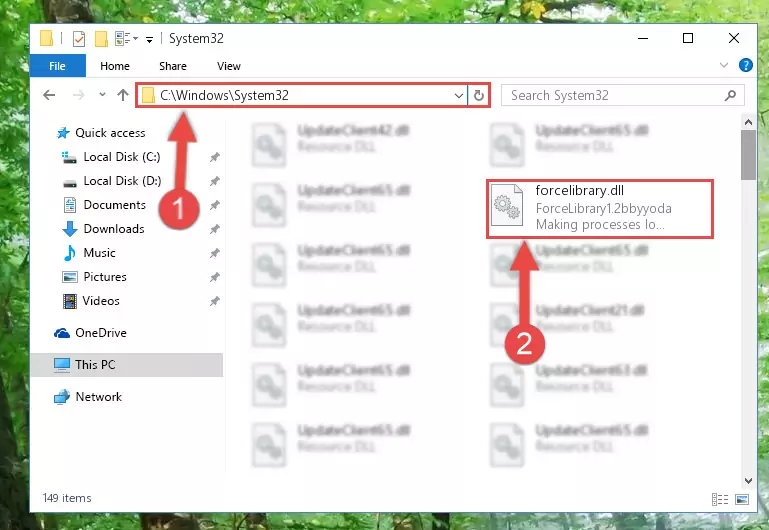This screenshot has height=530, width=769.
Task: Open the Customize Quick Access Toolbar dropdown
Action: (x=149, y=39)
